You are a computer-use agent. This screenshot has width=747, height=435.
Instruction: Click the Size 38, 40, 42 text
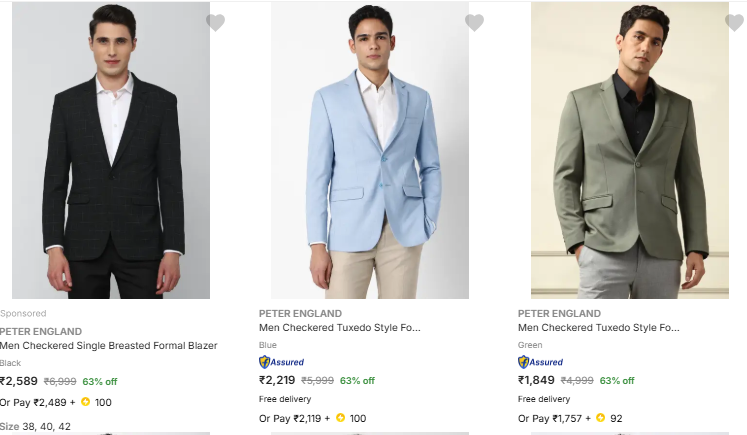click(x=35, y=427)
